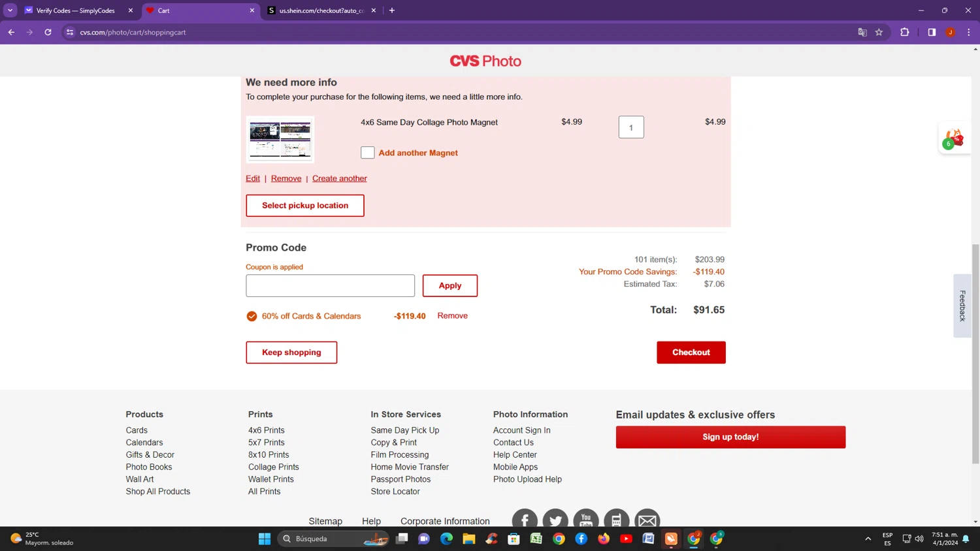980x551 pixels.
Task: Click the browser back arrow
Action: click(x=11, y=32)
